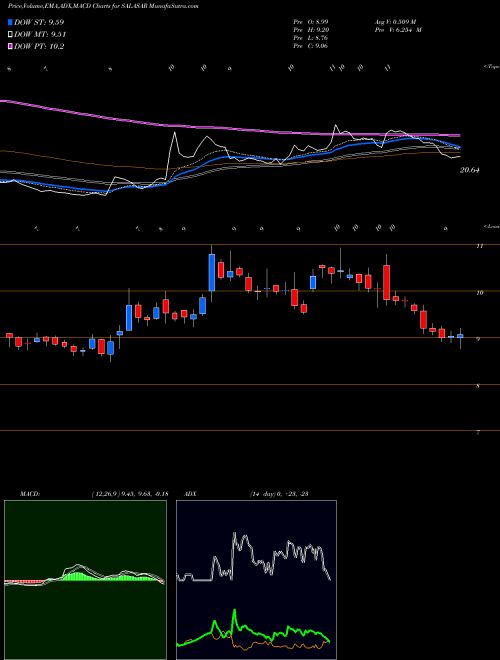
Task: Click the blue DOW ST legend swatch
Action: 10,22
